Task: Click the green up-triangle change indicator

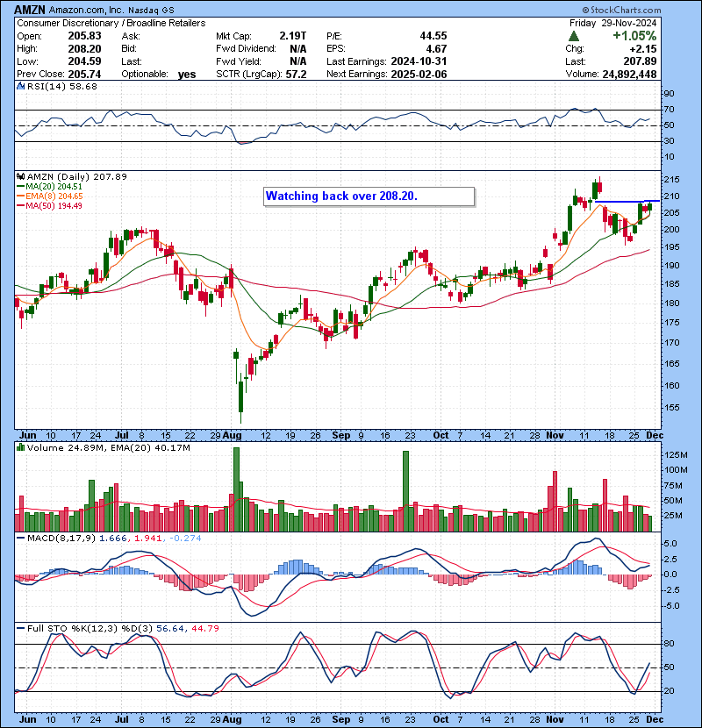Action: [574, 36]
